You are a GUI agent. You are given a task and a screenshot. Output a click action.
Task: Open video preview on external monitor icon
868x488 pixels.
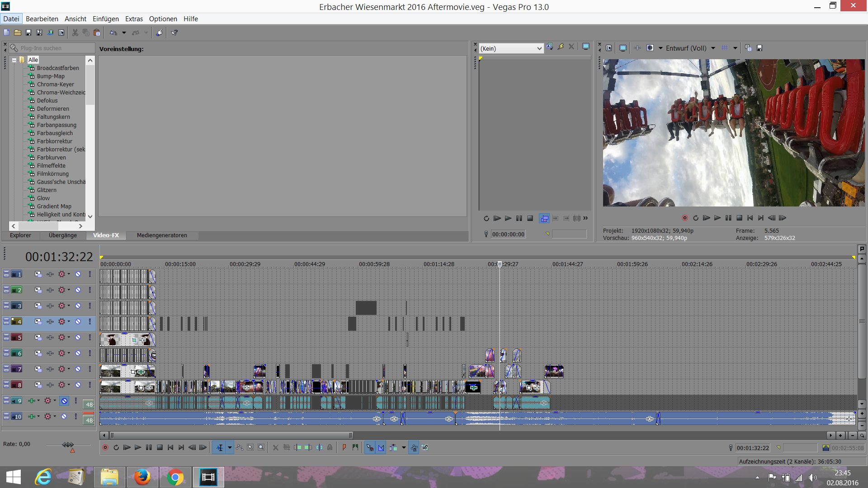pos(623,48)
